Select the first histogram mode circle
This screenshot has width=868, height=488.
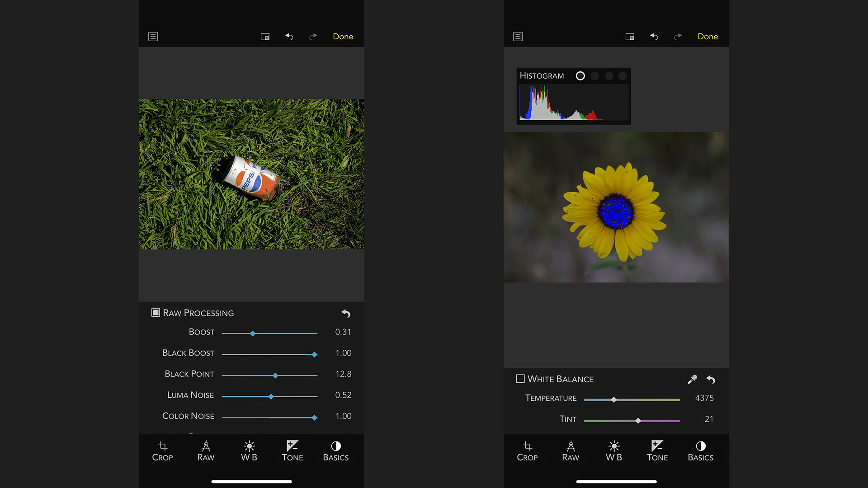[580, 76]
